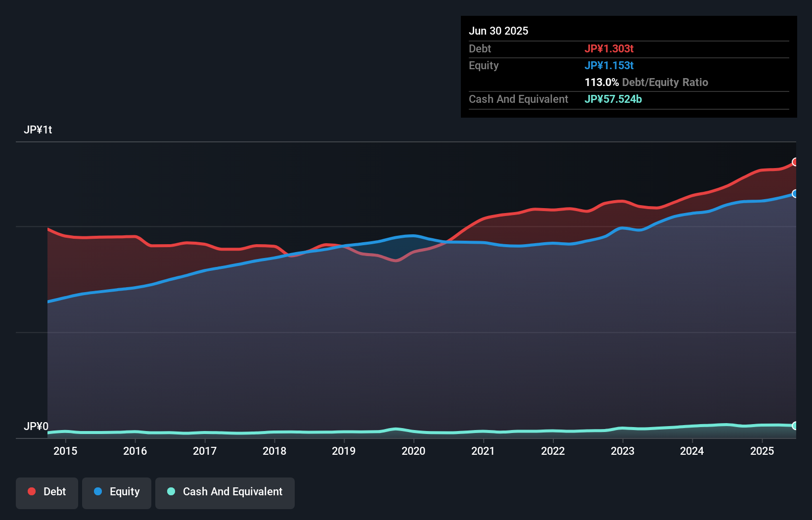Select the 2020 label on the x-axis

coord(414,451)
